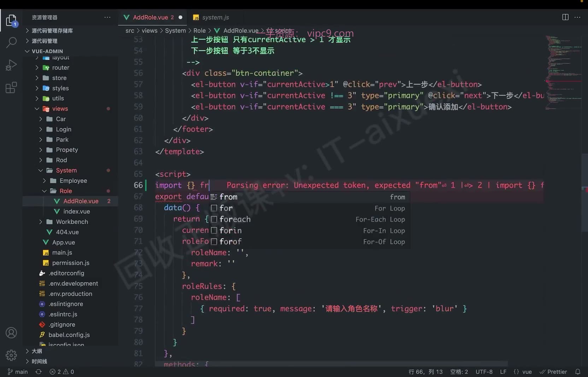The width and height of the screenshot is (588, 377).
Task: Open errors and warnings count in status bar
Action: (x=62, y=372)
